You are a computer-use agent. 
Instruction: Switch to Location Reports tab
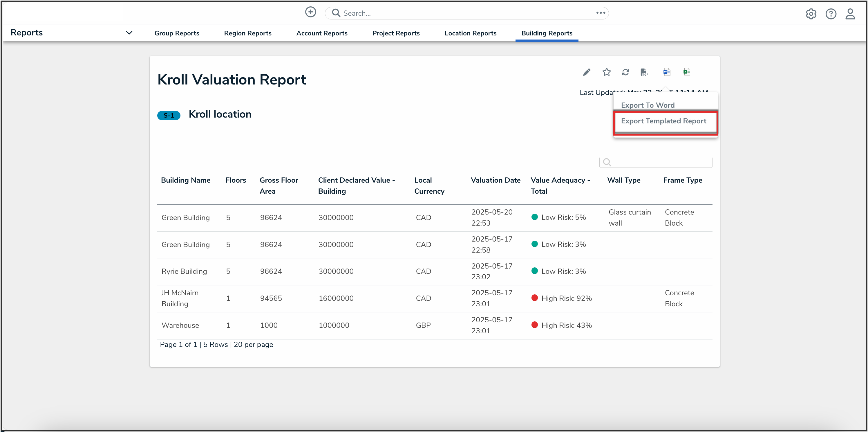tap(470, 33)
